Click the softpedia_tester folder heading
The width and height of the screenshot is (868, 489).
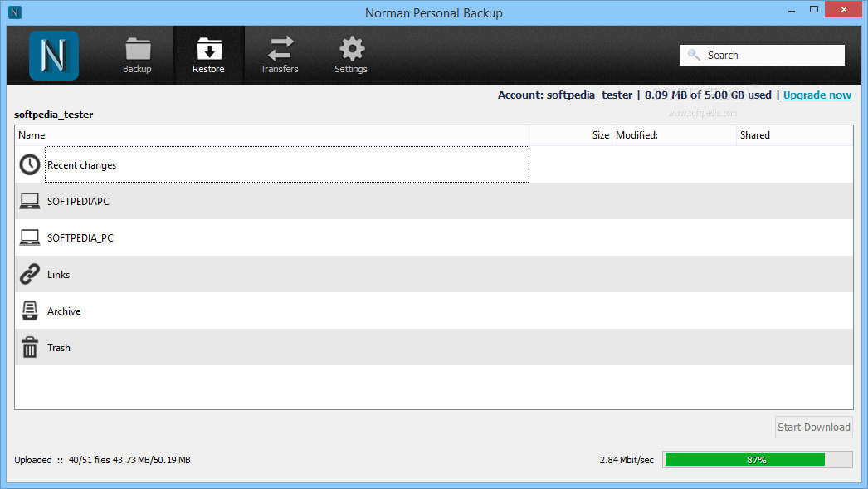(54, 115)
